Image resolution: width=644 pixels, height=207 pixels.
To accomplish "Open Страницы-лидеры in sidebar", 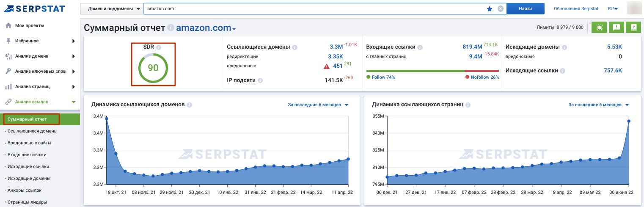I will pyautogui.click(x=28, y=202).
